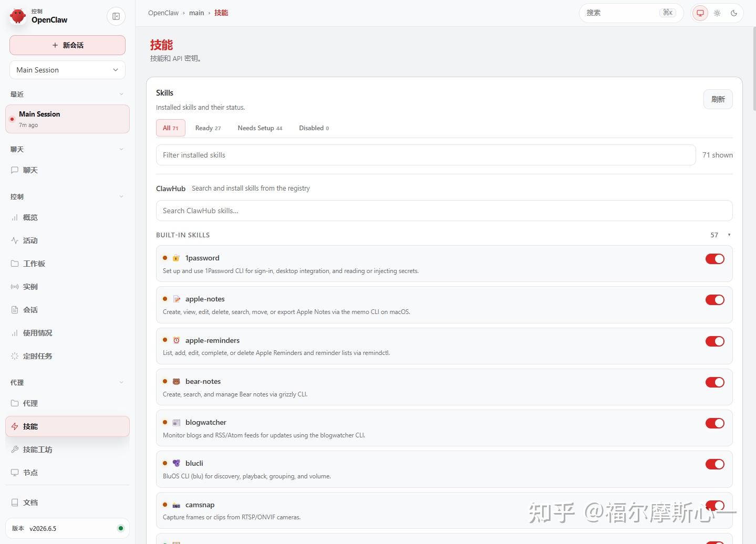Click the apple-notes memo emoji icon
Image resolution: width=756 pixels, height=544 pixels.
click(x=177, y=299)
